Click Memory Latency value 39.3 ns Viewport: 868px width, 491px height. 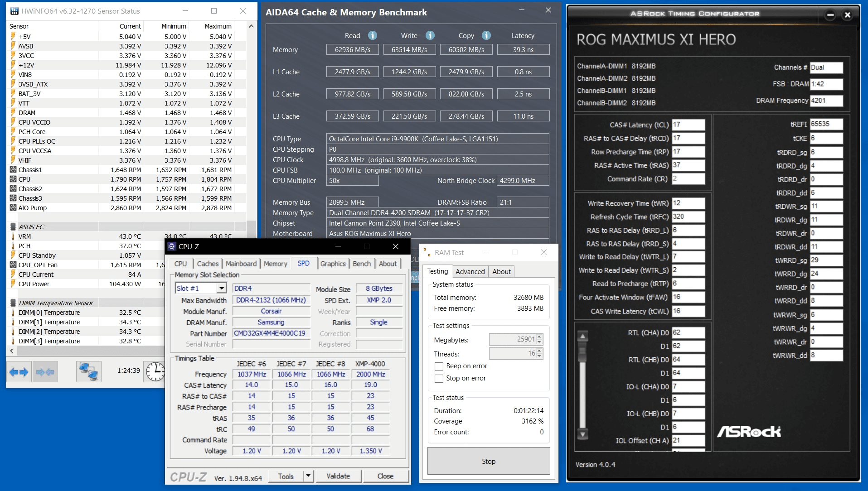click(x=523, y=49)
